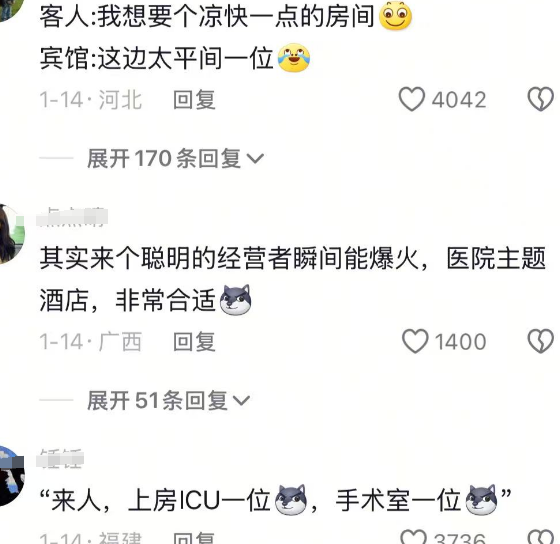This screenshot has height=544, width=560.
Task: Like the comment with 4042 likes
Action: (x=411, y=99)
